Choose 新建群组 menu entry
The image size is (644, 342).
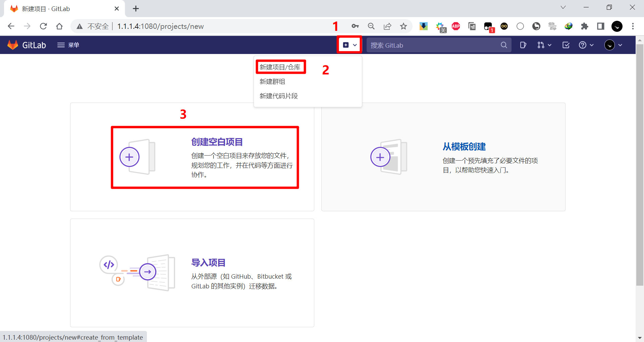coord(272,81)
